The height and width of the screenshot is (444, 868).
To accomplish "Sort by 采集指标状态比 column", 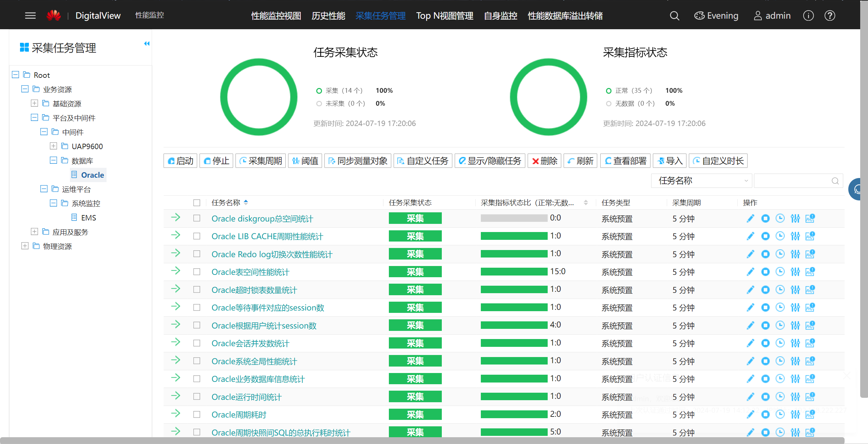I will click(x=586, y=203).
